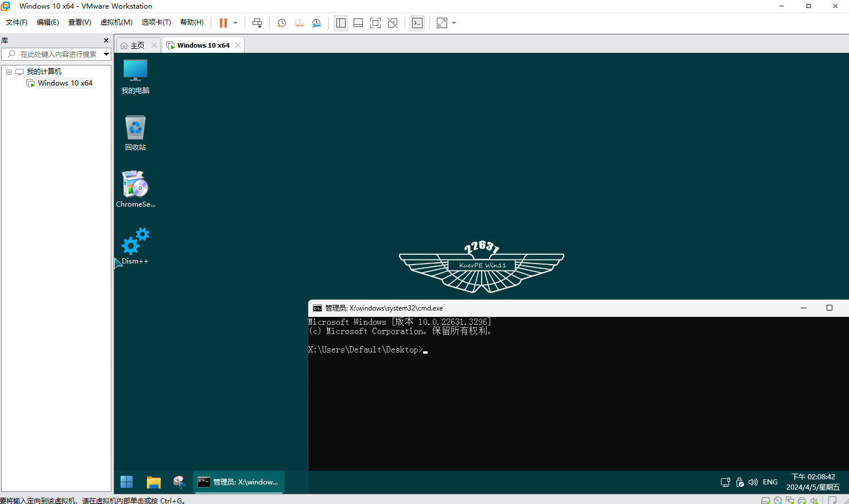Collapse the 我的计算机 tree node
The width and height of the screenshot is (849, 504).
click(9, 72)
